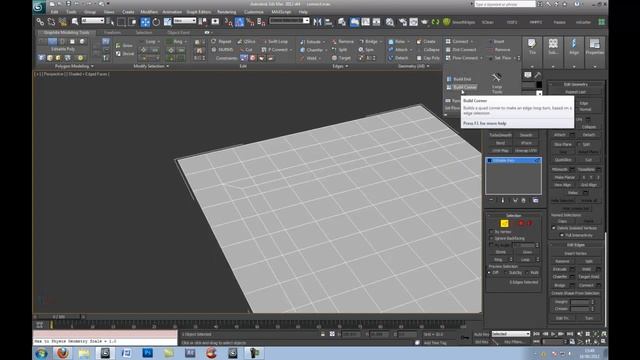The height and width of the screenshot is (360, 640).
Task: Click Create Shape From Selection button
Action: click(x=576, y=293)
